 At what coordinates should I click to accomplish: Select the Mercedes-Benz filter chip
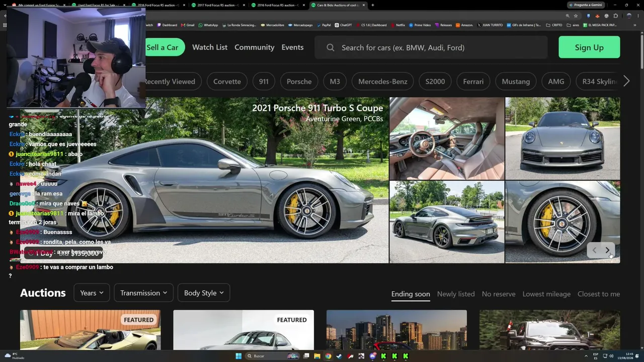click(383, 81)
